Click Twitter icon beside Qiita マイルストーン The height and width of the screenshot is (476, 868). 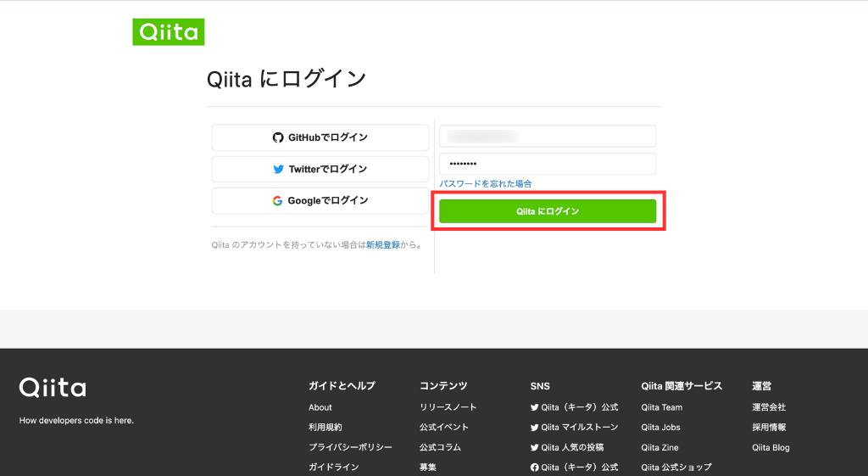coord(534,428)
